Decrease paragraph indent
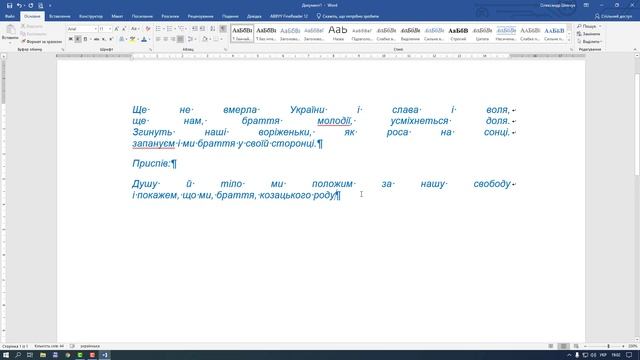The image size is (640, 360). 195,29
